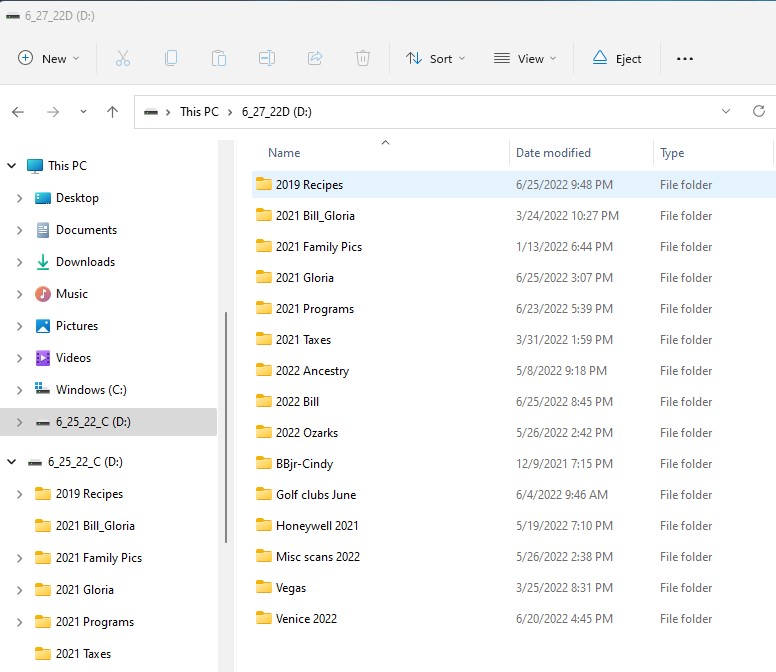Expand the Music tree node
The image size is (776, 672).
click(x=19, y=294)
